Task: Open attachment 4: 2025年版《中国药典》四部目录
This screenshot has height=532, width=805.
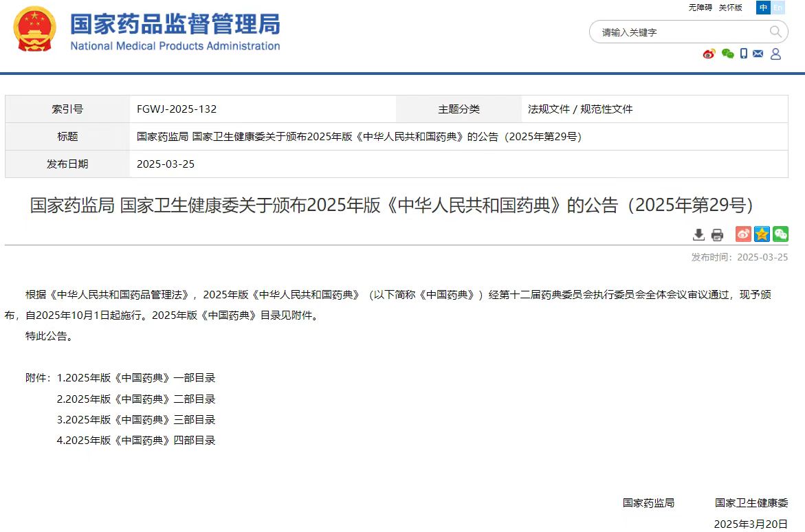Action: pos(135,440)
